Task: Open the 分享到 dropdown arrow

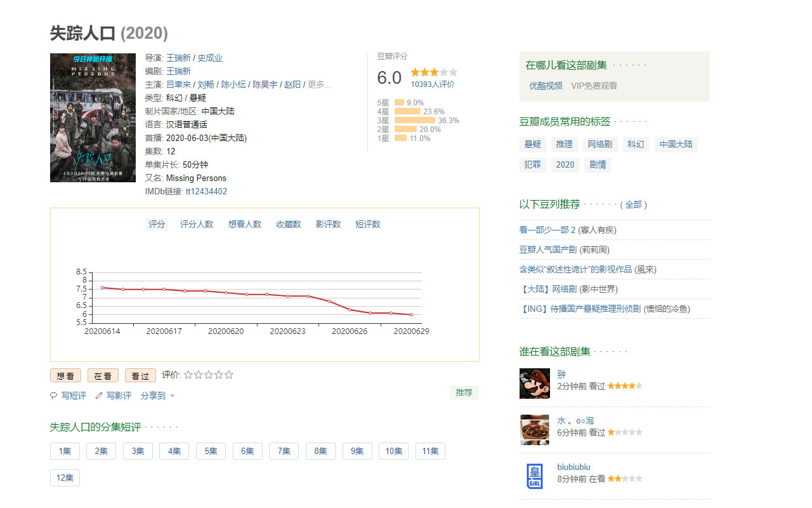Action: click(x=172, y=396)
